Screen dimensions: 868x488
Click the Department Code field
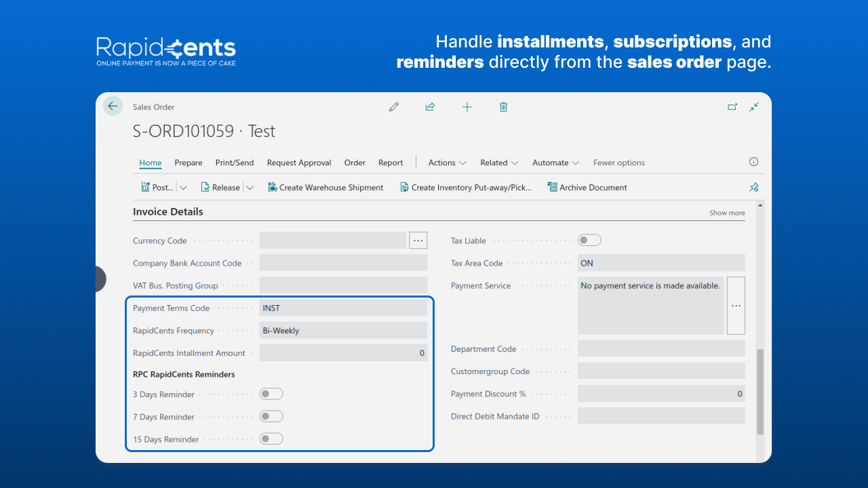tap(661, 348)
